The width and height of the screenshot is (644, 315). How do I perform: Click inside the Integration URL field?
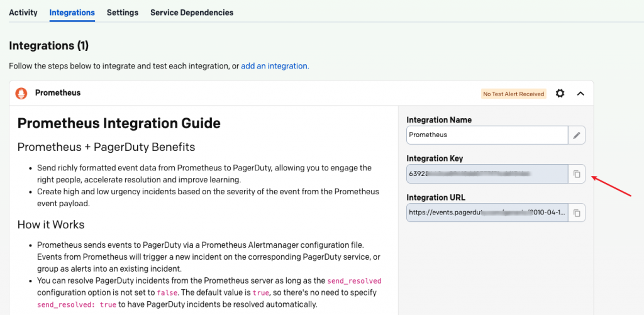pyautogui.click(x=487, y=213)
